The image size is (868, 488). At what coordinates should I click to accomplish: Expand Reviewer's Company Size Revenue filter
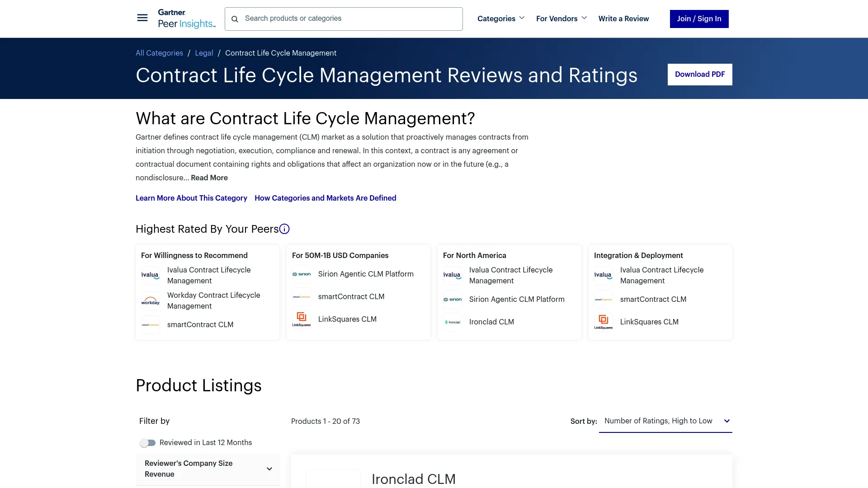pos(208,469)
